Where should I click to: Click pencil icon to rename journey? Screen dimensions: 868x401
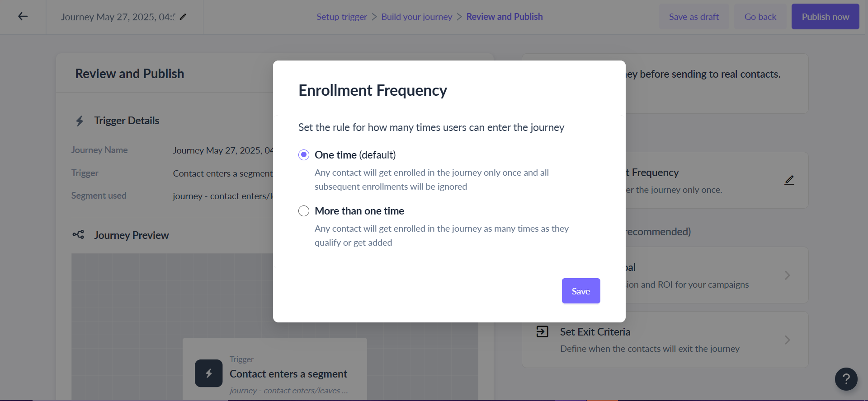click(183, 17)
